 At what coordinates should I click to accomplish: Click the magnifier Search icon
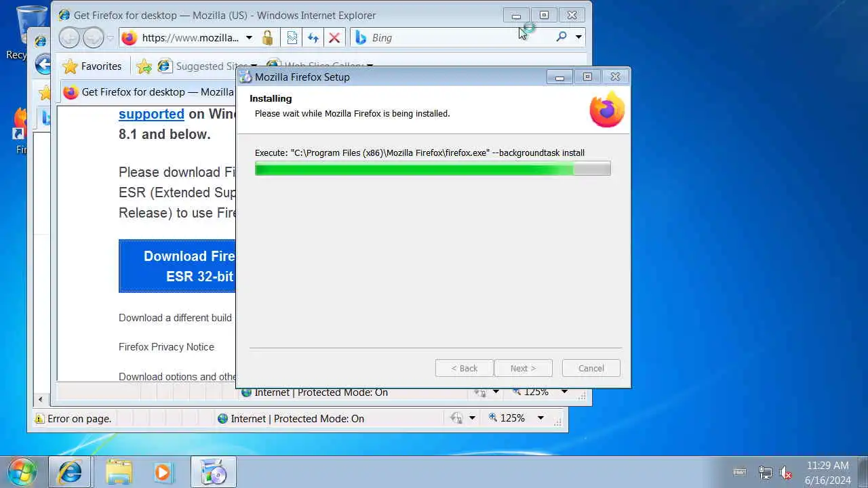(561, 37)
